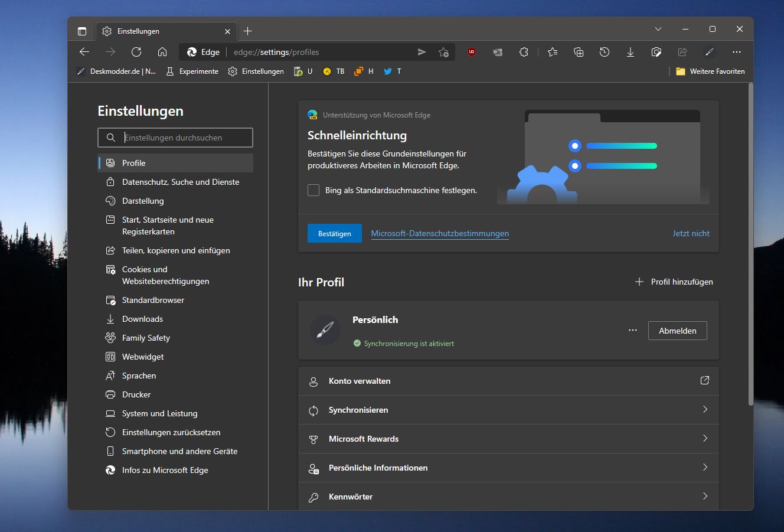This screenshot has width=784, height=532.
Task: Open the History clock icon
Action: click(x=605, y=52)
